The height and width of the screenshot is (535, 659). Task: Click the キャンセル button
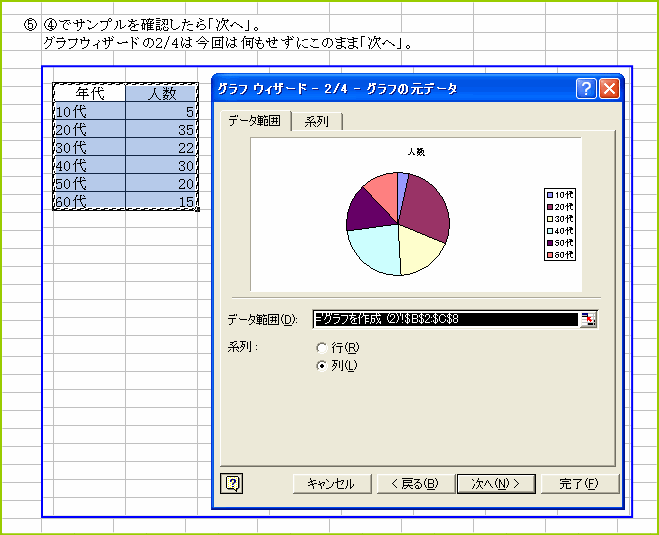click(x=332, y=484)
